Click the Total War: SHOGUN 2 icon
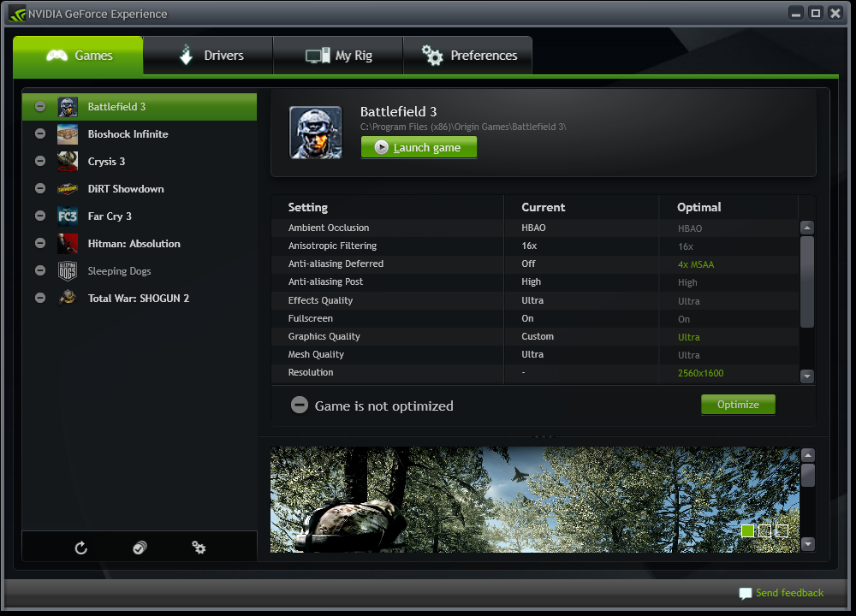The image size is (856, 616). tap(68, 299)
